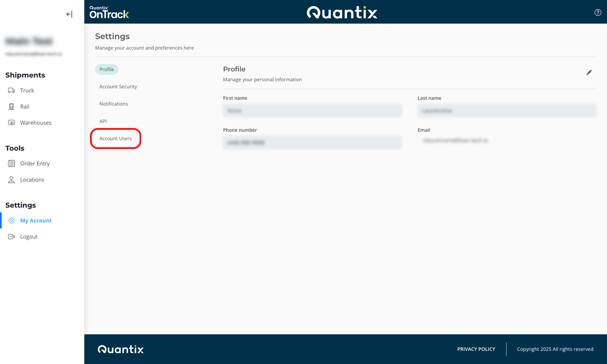Click the First name input field

coord(312,110)
